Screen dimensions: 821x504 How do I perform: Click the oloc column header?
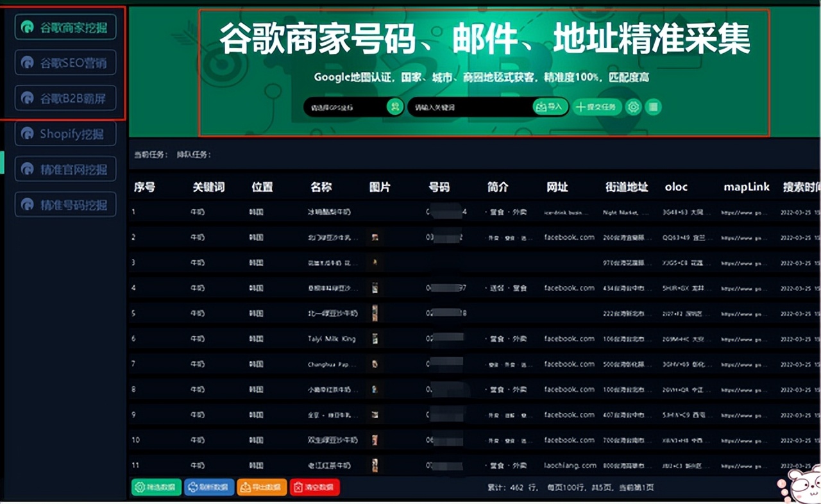point(676,187)
